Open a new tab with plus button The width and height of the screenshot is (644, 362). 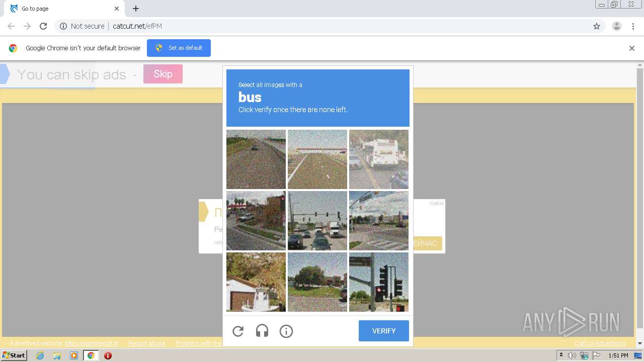coord(136,9)
